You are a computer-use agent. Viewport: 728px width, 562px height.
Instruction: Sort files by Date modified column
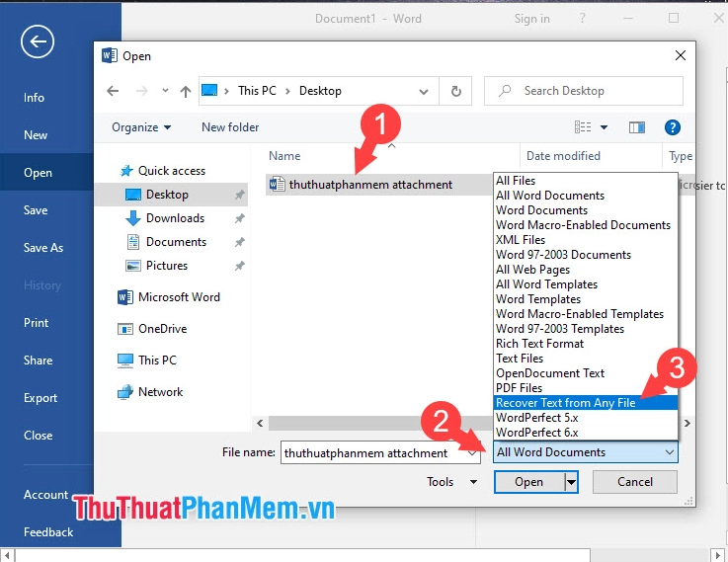pyautogui.click(x=563, y=156)
